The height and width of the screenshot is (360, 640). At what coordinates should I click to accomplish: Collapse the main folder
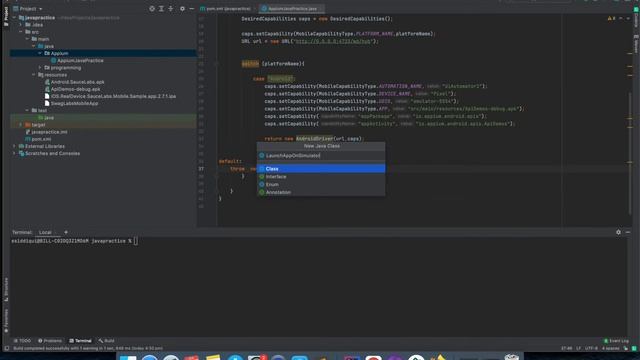pos(27,39)
